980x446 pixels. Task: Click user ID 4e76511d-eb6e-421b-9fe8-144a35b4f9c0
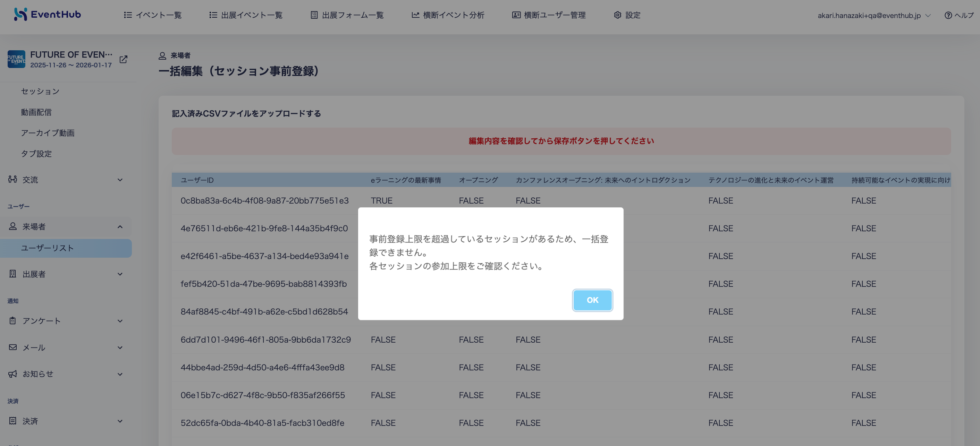(264, 228)
